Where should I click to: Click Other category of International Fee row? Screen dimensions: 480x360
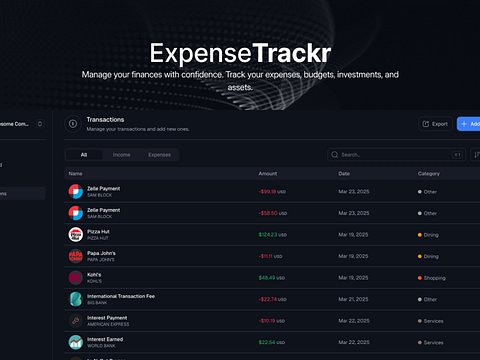[427, 299]
